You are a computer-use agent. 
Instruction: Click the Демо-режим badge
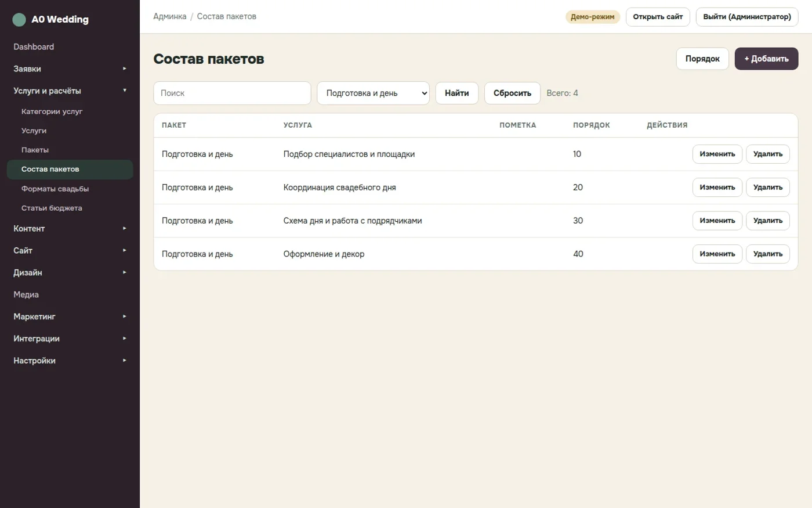click(x=593, y=17)
